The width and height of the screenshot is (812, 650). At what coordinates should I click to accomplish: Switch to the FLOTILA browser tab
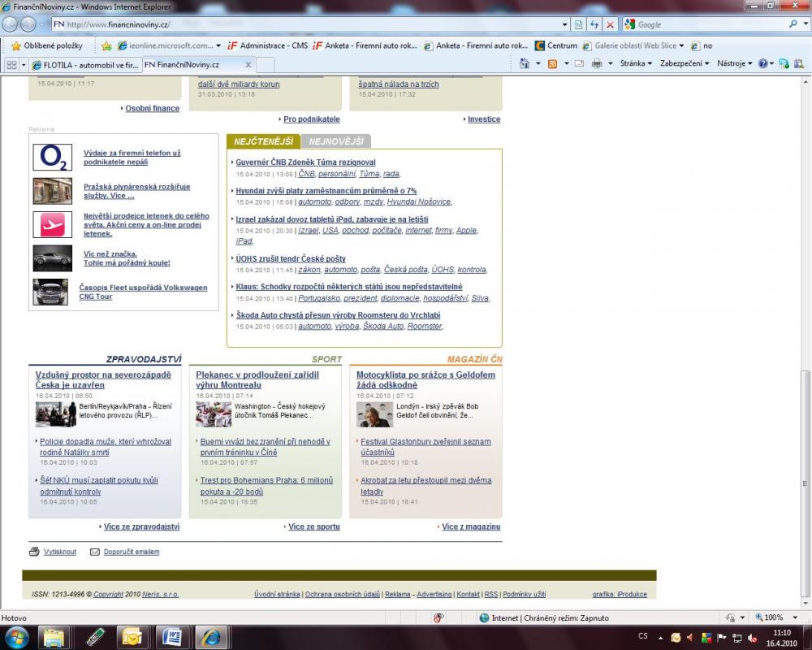pyautogui.click(x=85, y=65)
